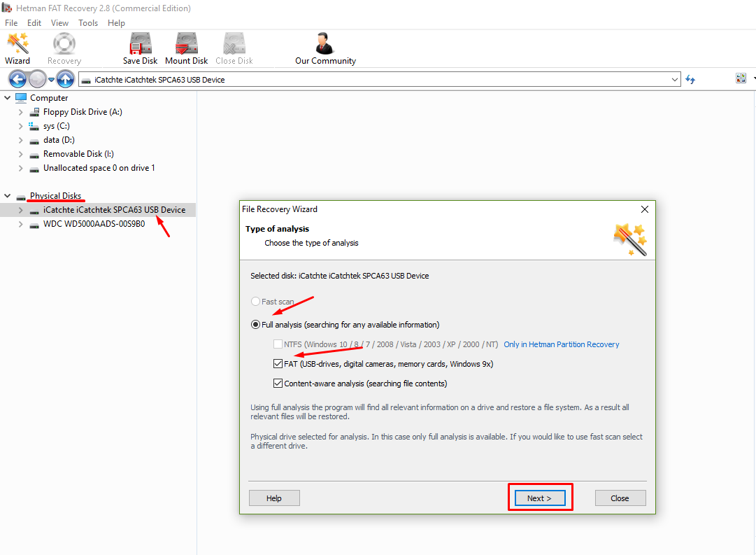Click the Help button in wizard
The height and width of the screenshot is (555, 756).
(274, 498)
